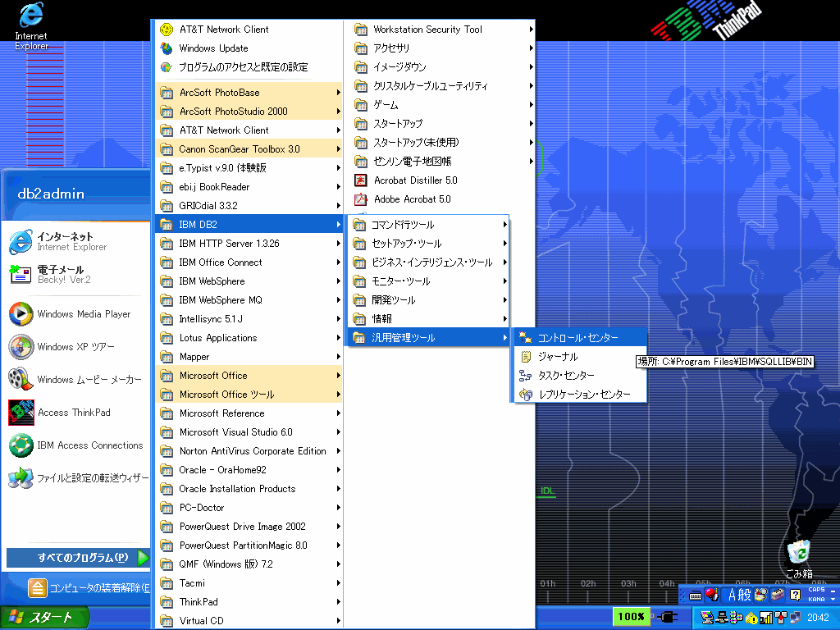Expand セットアップ・ツール submenu arrow
840x630 pixels.
(504, 243)
